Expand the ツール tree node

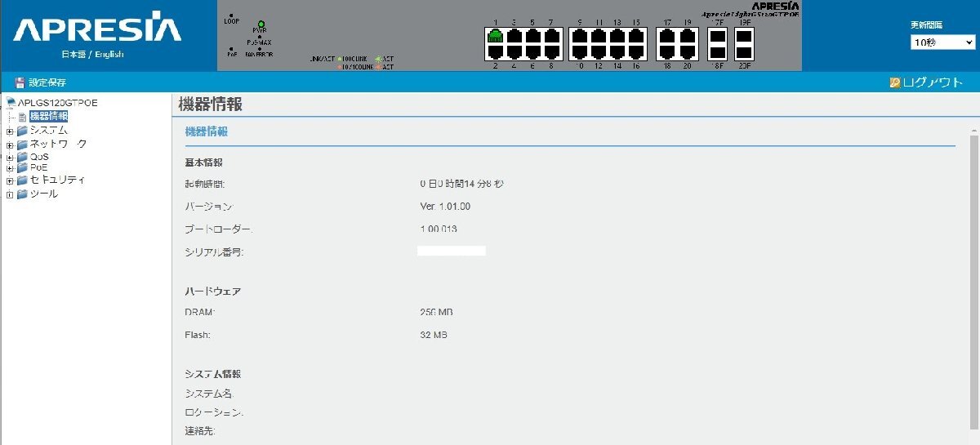(10, 195)
